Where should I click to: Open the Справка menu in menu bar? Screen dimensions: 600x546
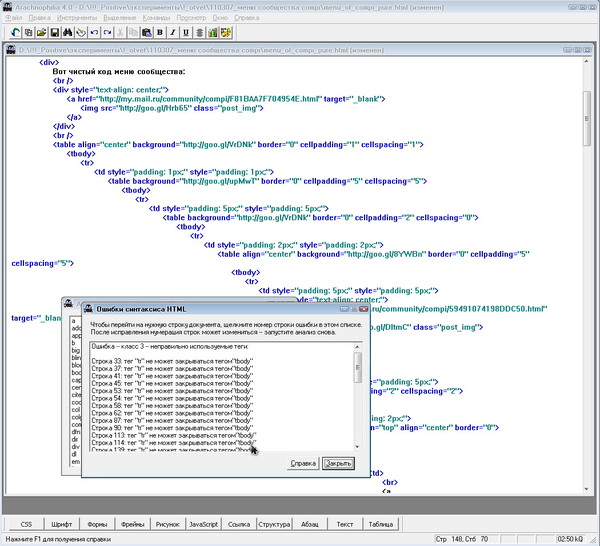pos(246,18)
